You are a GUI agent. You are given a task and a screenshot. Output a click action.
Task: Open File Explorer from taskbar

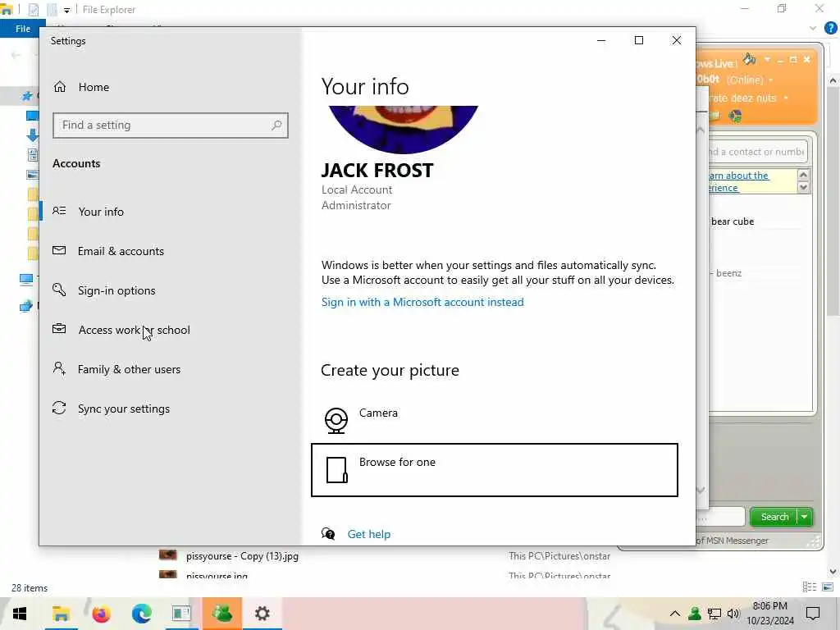coord(61,614)
